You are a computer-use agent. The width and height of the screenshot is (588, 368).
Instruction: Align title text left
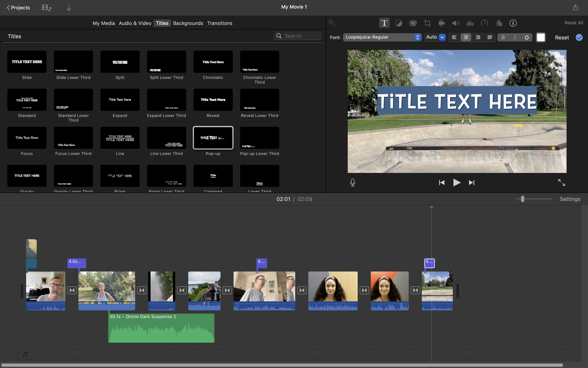(x=454, y=37)
